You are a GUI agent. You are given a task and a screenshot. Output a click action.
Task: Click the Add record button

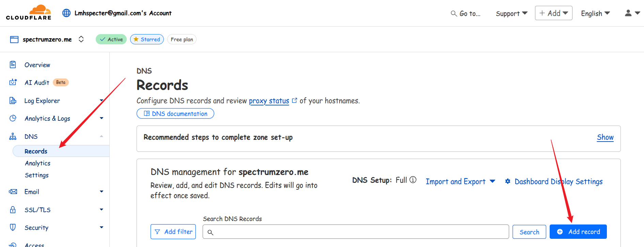pyautogui.click(x=578, y=232)
